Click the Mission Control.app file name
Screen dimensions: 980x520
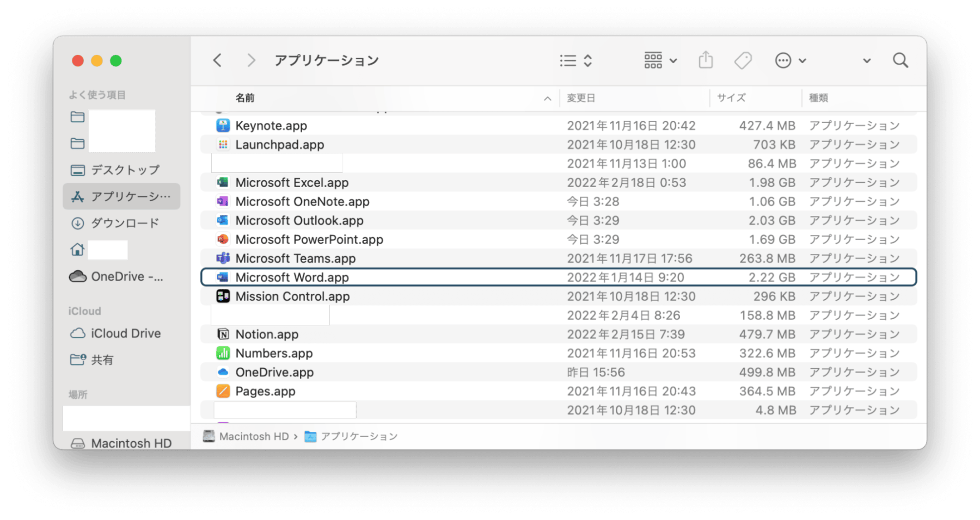(293, 296)
